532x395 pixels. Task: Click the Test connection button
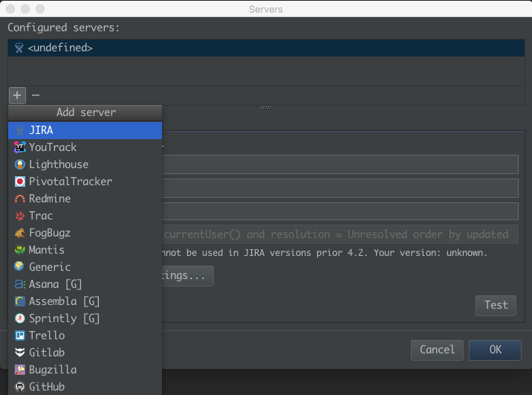(x=496, y=305)
